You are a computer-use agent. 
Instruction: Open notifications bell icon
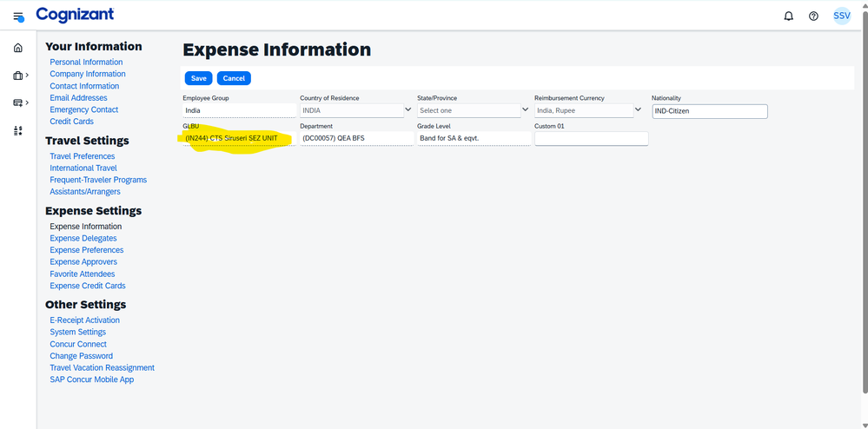point(789,16)
